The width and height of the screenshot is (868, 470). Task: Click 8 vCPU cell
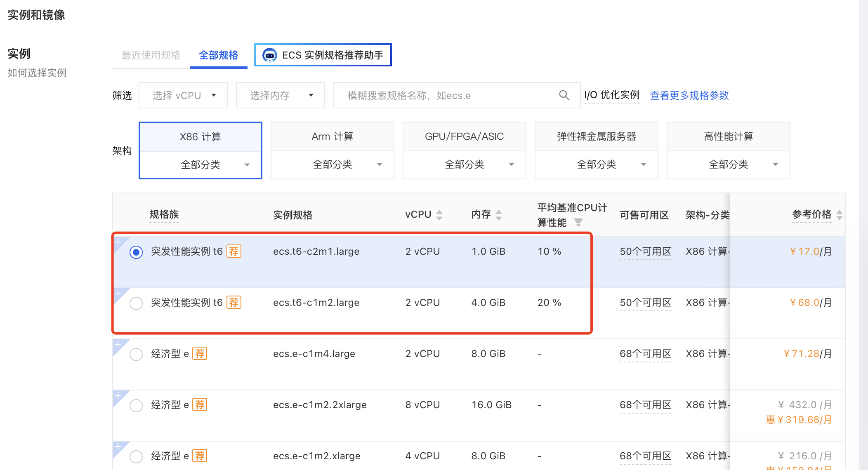(x=422, y=405)
